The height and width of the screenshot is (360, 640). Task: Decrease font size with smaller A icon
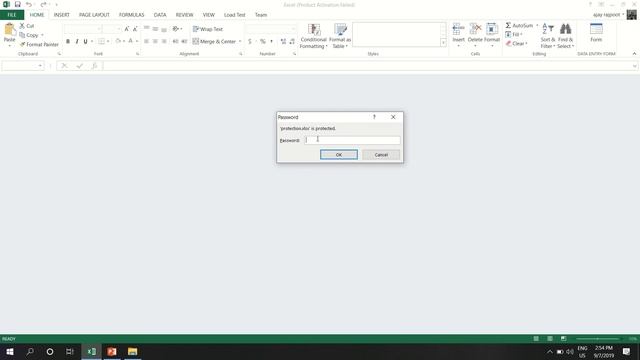pos(135,29)
